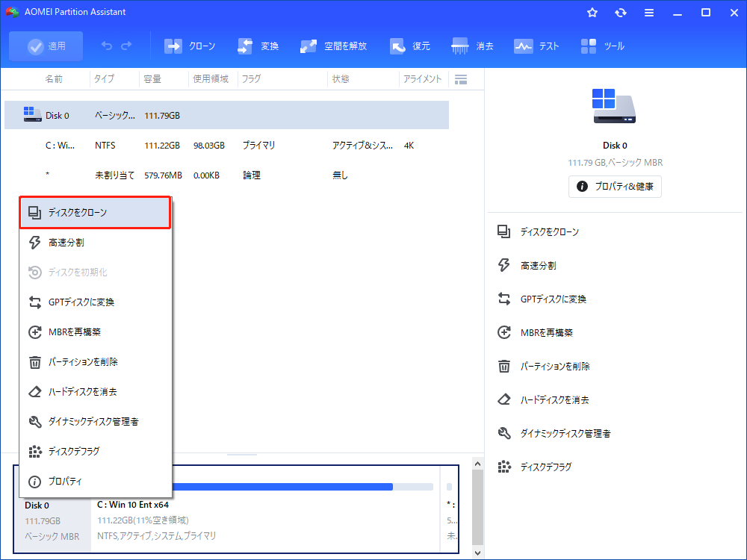747x560 pixels.
Task: Click the Apply (適用) button
Action: click(x=46, y=46)
